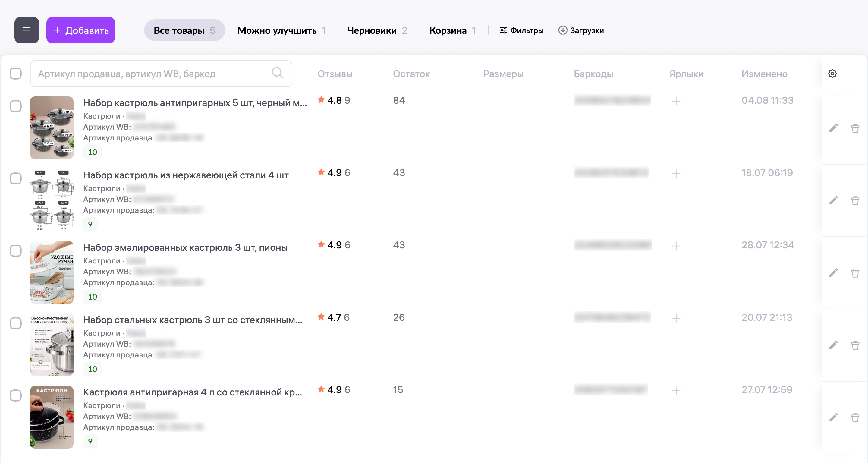Viewport: 868px width, 463px height.
Task: Open the Можно улучшить tab
Action: tap(281, 30)
